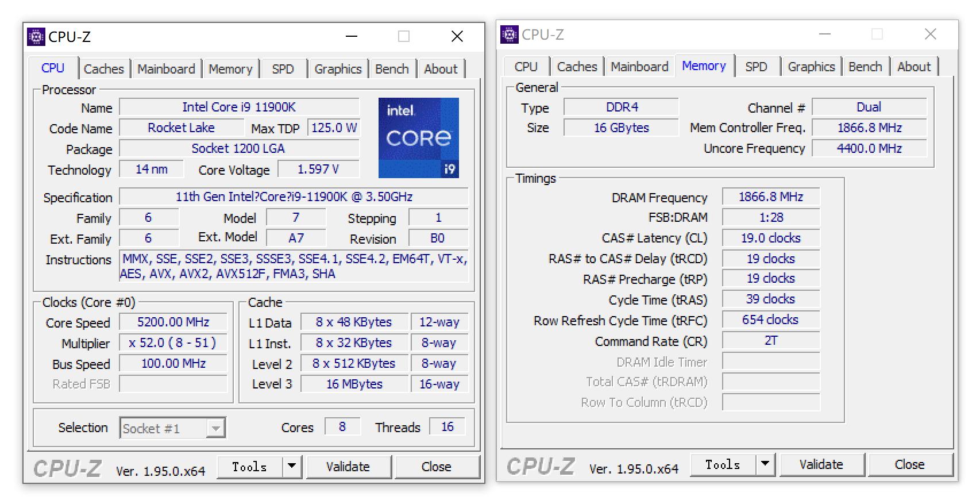Click the Intel Core i9 logo badge
The width and height of the screenshot is (980, 504).
point(418,138)
